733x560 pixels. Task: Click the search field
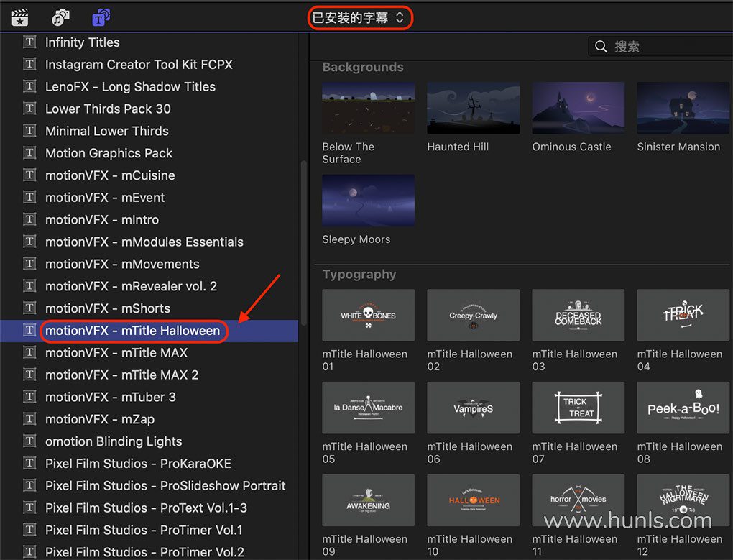coord(660,46)
